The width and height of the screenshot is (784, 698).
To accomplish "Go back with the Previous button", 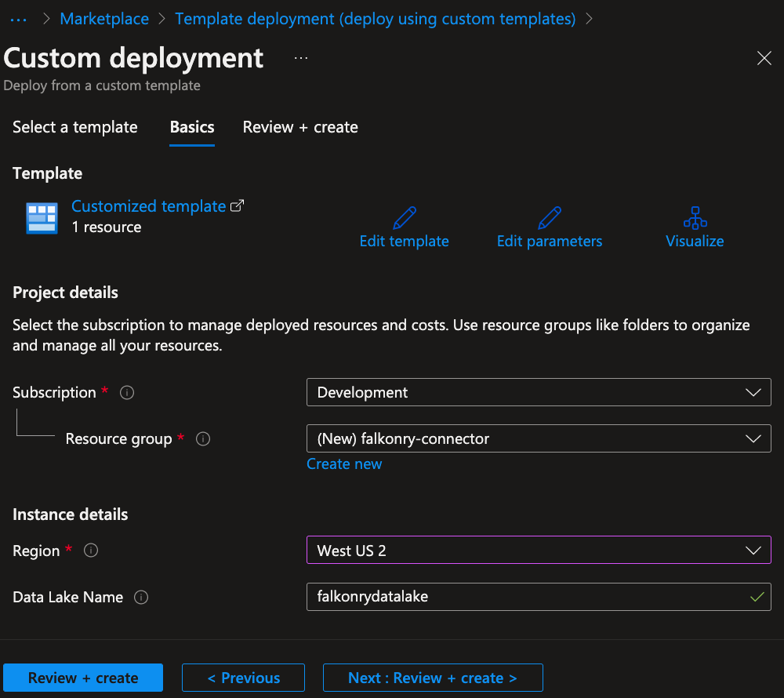I will (x=244, y=678).
